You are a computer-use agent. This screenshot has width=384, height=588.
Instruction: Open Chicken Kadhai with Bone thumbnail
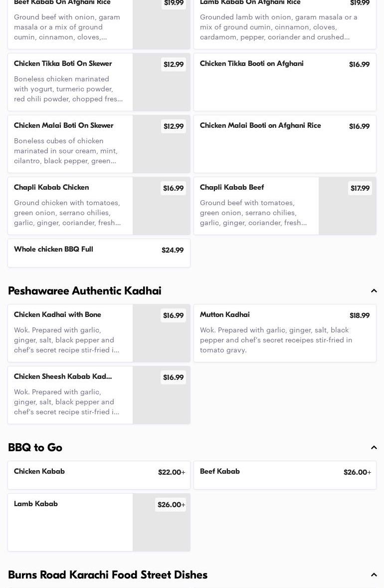tap(161, 333)
